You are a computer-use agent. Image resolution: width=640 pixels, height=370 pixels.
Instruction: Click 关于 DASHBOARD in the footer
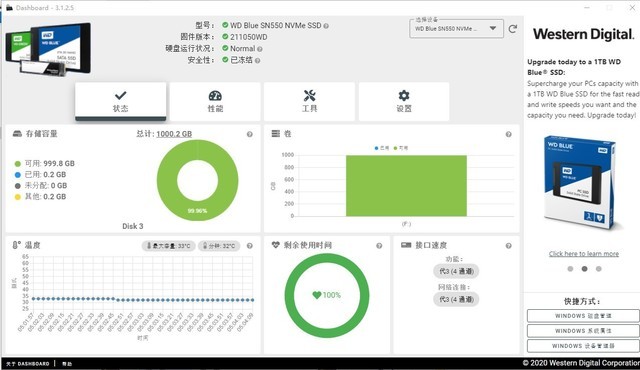click(28, 363)
